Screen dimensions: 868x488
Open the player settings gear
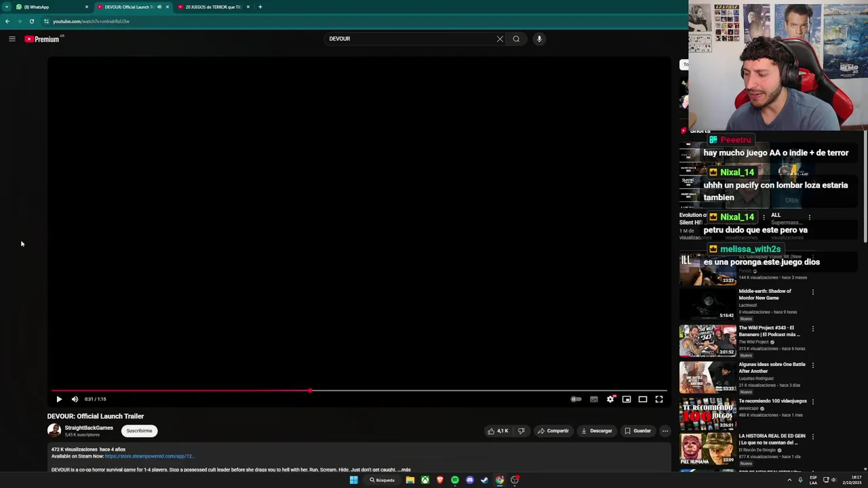coord(610,399)
